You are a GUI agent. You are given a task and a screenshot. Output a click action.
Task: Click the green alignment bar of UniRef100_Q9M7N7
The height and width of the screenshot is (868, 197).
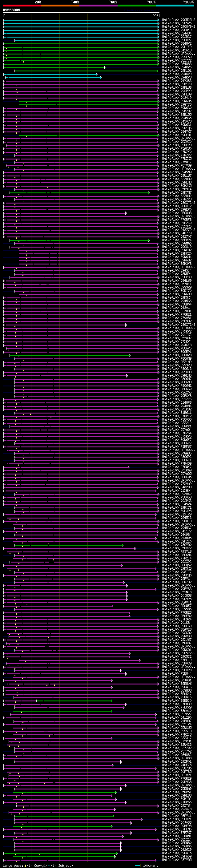coord(79,193)
